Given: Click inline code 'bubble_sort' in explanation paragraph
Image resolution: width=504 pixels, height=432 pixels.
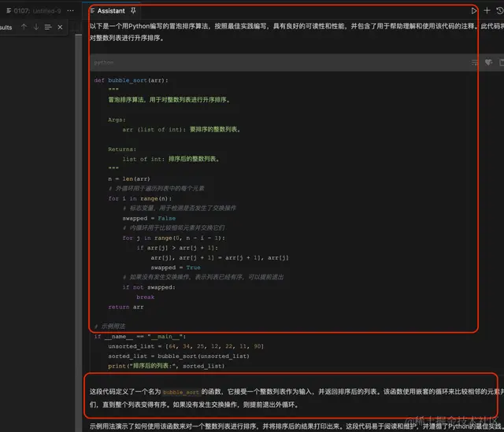Looking at the screenshot, I should [181, 392].
